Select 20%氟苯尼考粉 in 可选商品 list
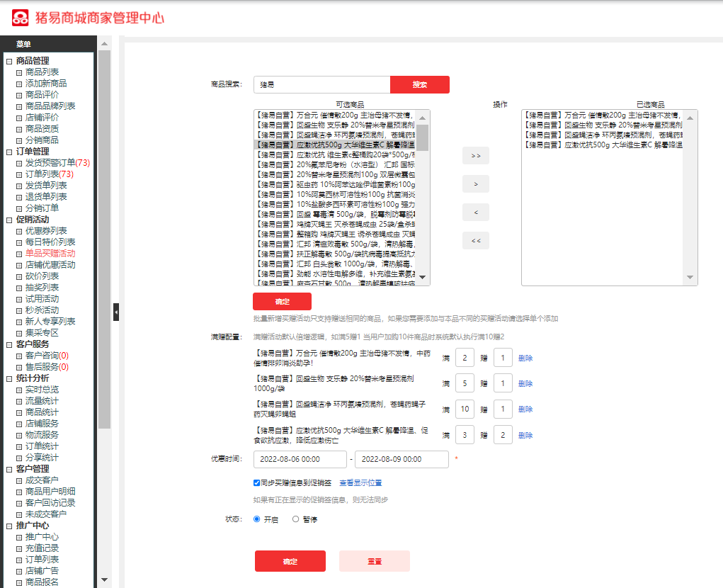 click(x=335, y=164)
